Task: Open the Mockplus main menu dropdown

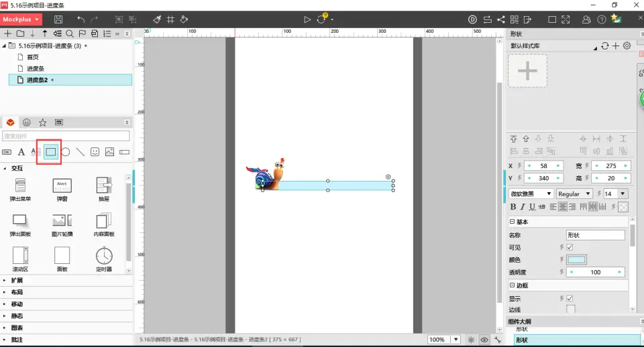Action: pos(21,19)
